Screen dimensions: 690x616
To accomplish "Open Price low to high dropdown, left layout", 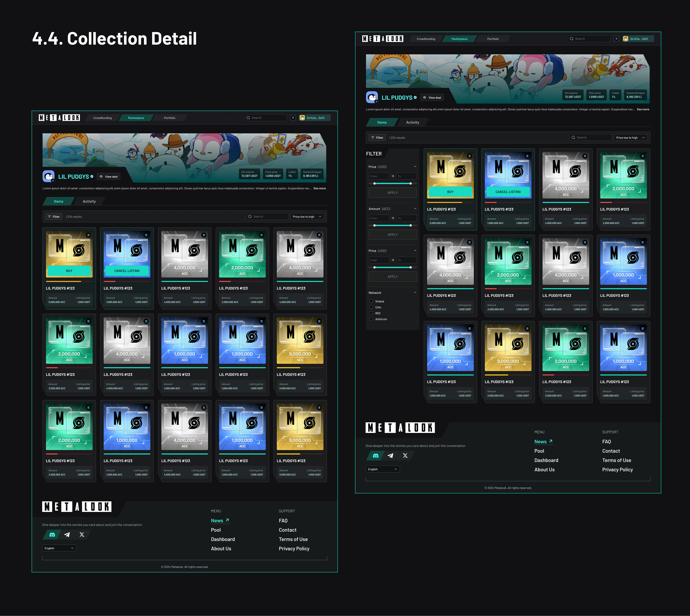I will point(307,217).
